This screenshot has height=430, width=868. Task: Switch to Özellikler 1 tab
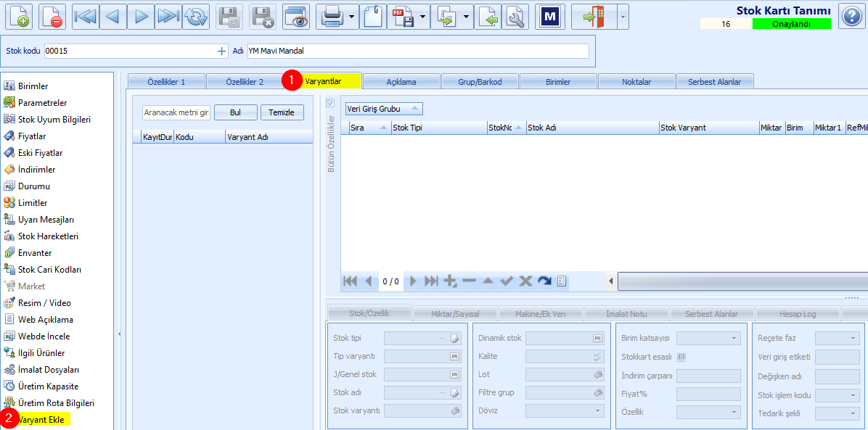[166, 81]
